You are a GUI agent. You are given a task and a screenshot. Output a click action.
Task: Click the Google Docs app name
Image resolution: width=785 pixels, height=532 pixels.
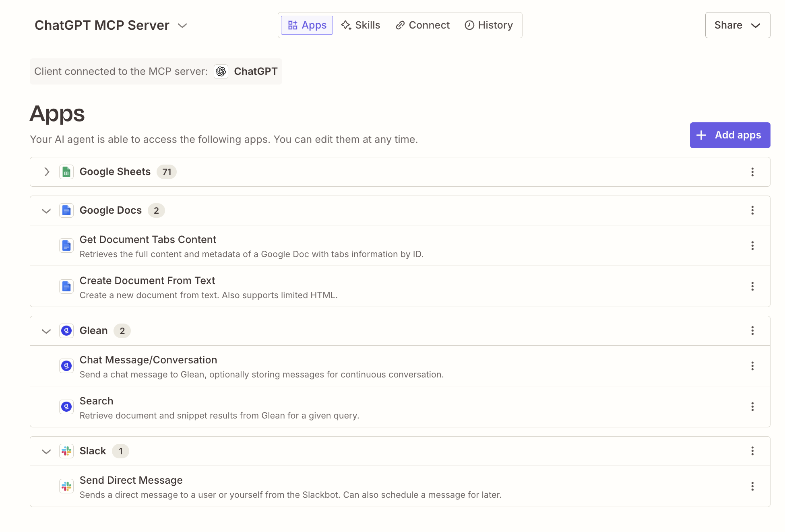111,210
